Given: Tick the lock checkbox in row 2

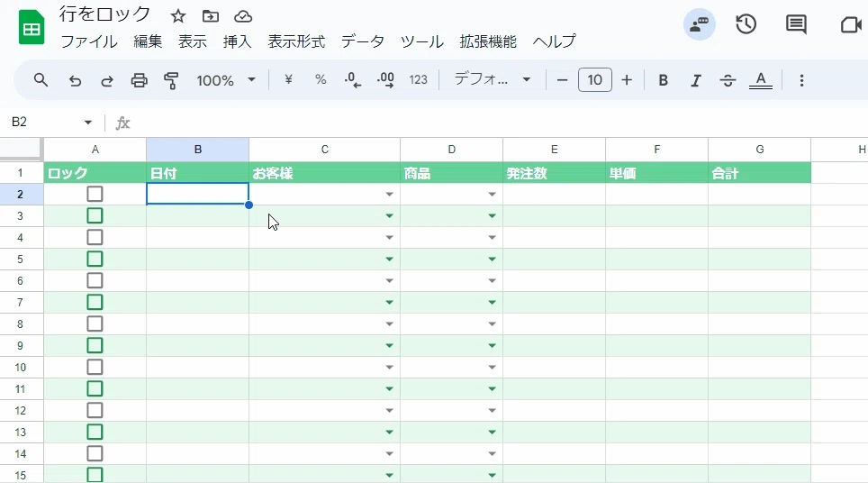Looking at the screenshot, I should 95,194.
